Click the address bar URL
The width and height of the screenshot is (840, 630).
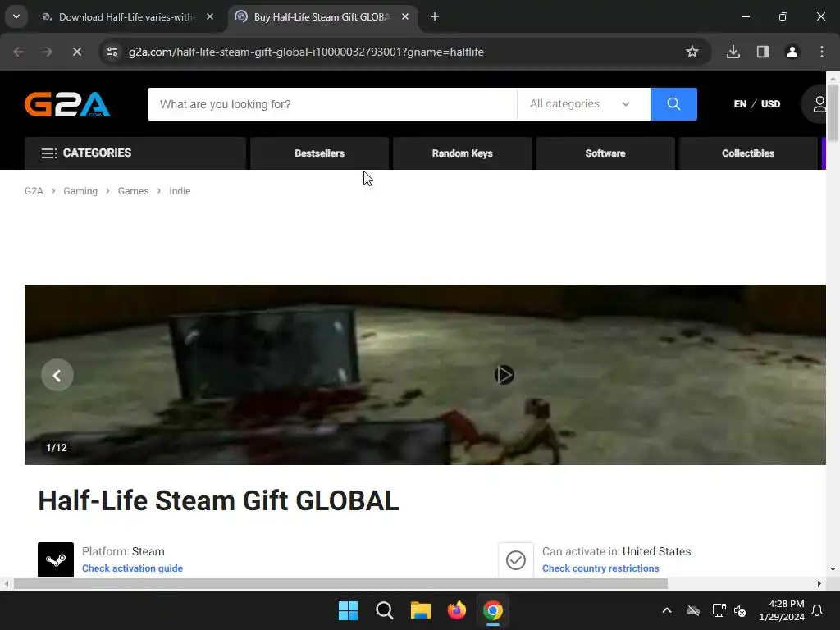click(306, 52)
